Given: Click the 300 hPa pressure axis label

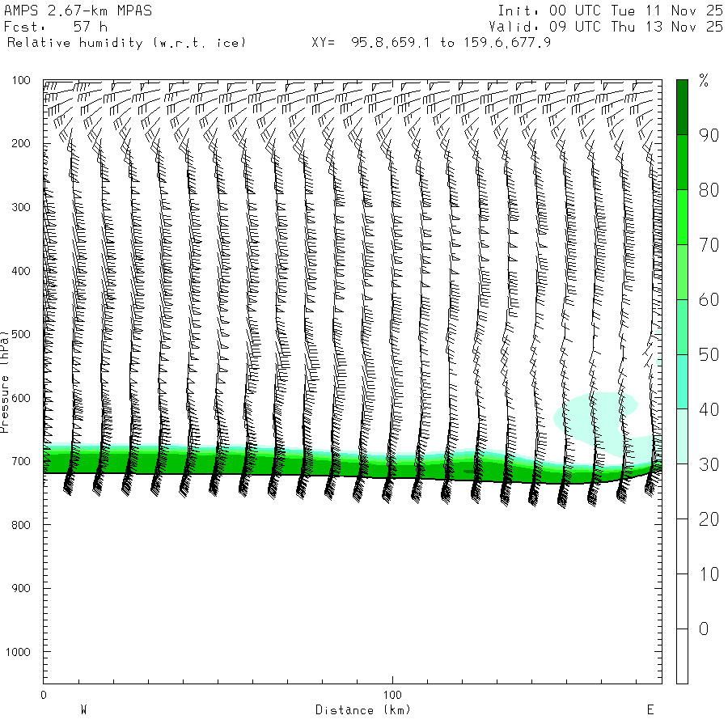Looking at the screenshot, I should [21, 207].
